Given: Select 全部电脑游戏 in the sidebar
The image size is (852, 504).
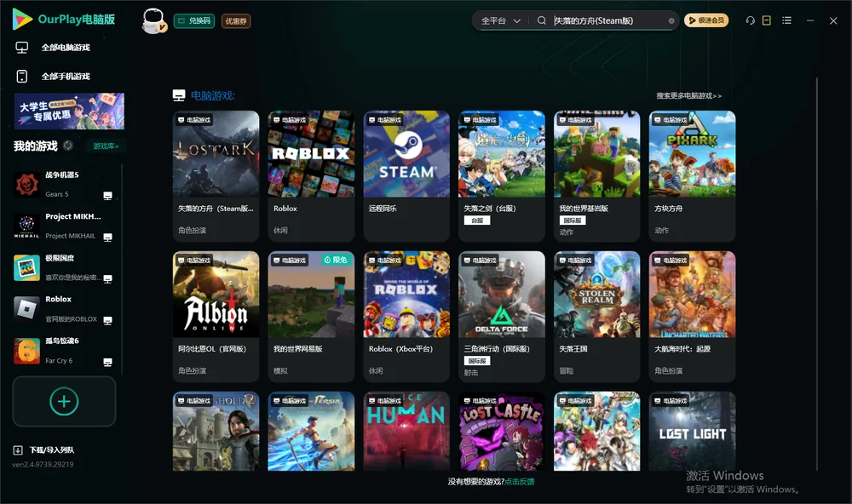Looking at the screenshot, I should coord(53,48).
